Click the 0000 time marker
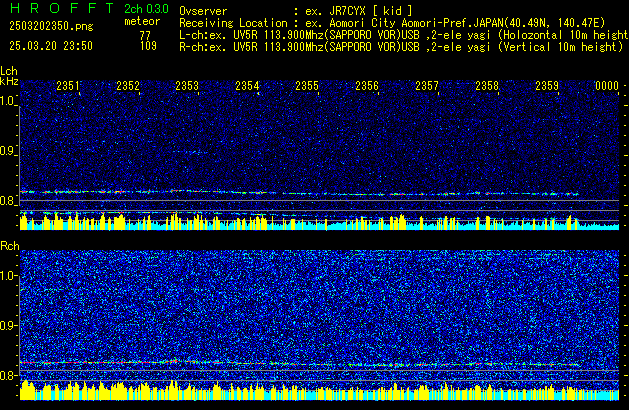Image resolution: width=629 pixels, height=410 pixels. click(607, 85)
